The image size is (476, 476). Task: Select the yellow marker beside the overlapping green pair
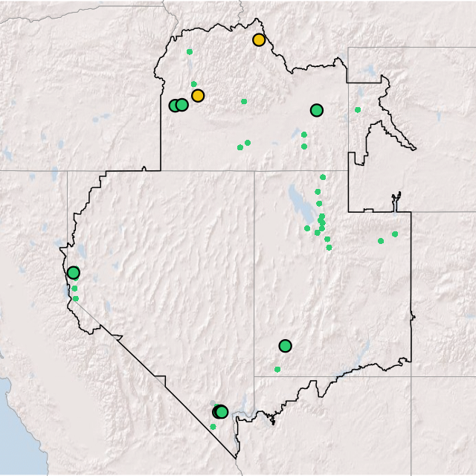198,96
